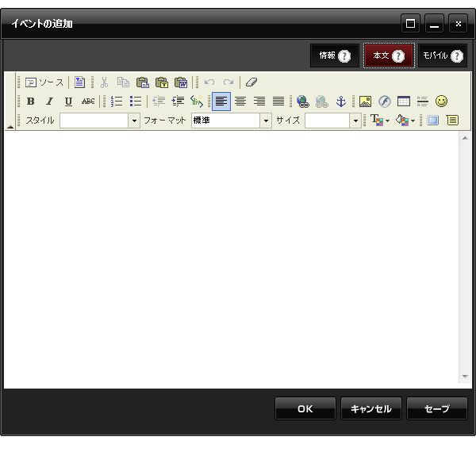Maximize the イベントの追加 dialog

point(410,23)
